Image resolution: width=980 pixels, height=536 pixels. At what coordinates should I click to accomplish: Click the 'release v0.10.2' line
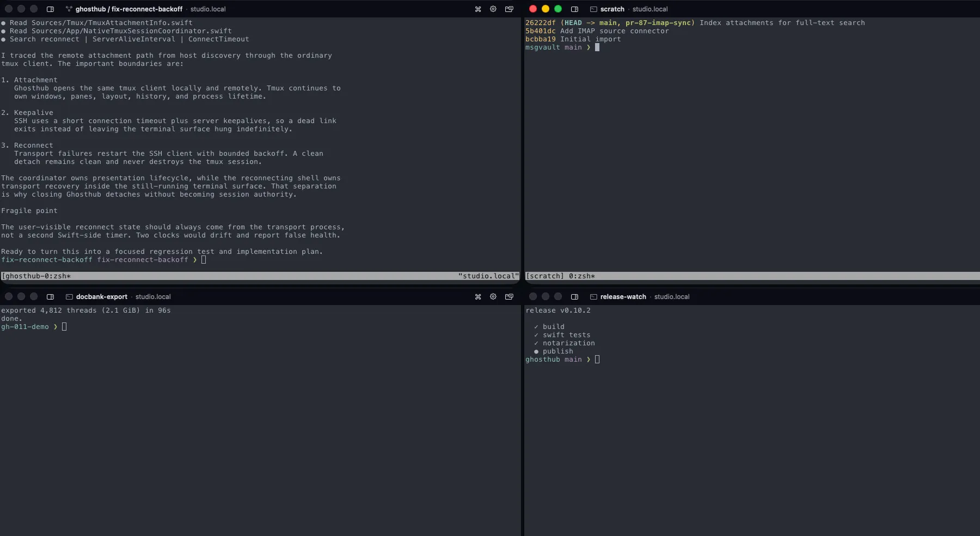click(558, 310)
